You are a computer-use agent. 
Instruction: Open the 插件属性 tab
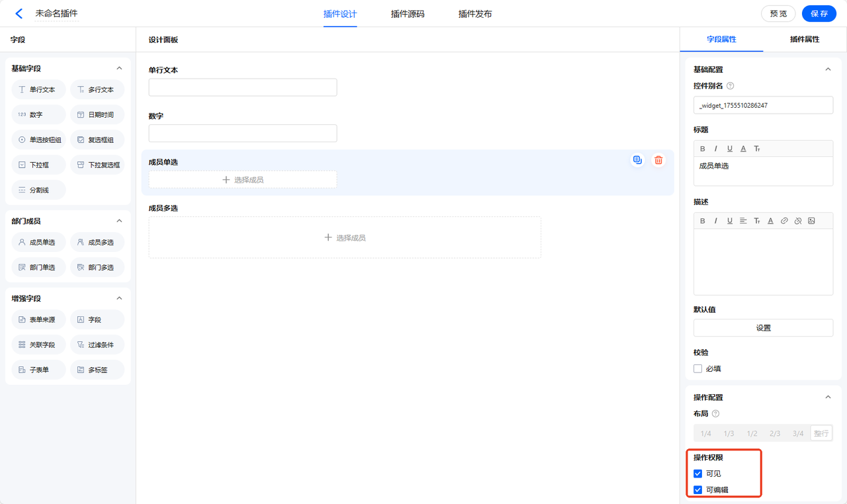click(x=805, y=40)
